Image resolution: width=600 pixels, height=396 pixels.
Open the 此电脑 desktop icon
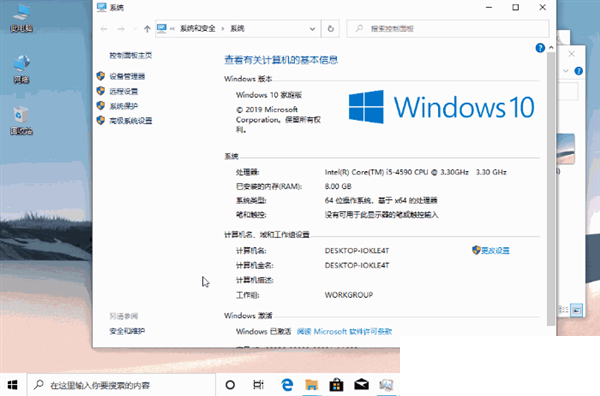[x=21, y=18]
